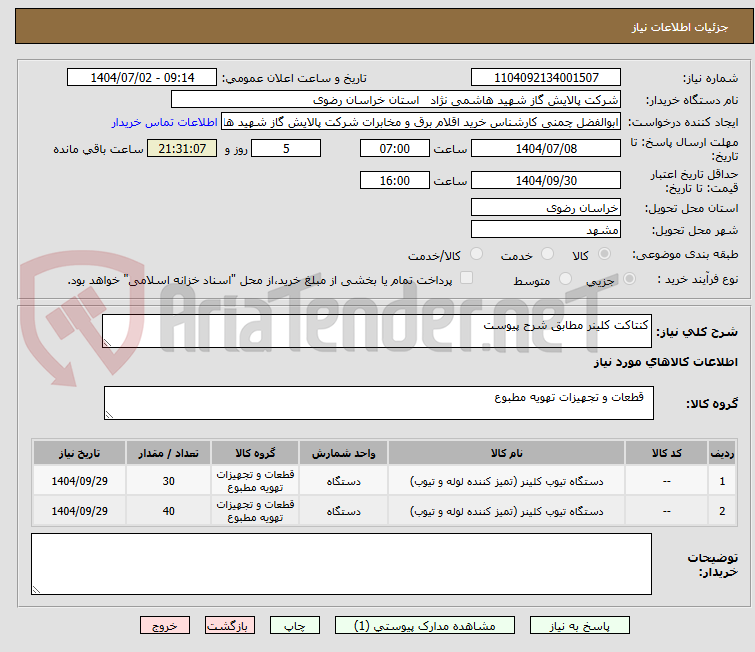Viewport: 755px width, 652px height.
Task: Open مشاهده مدارک پیوستی (1) button
Action: pos(425,626)
